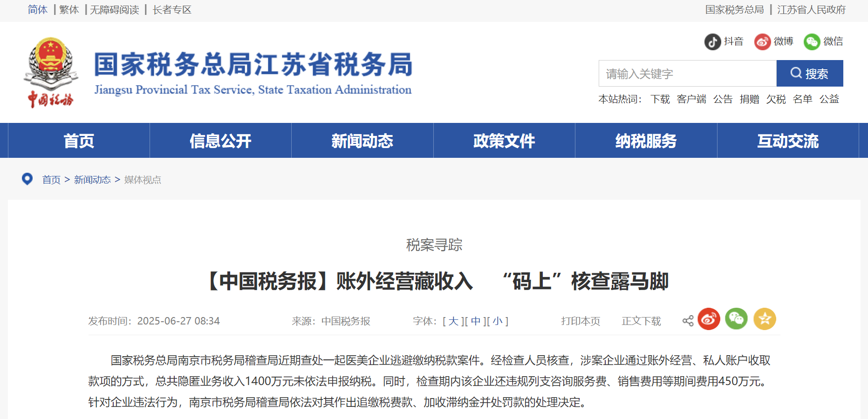This screenshot has height=419, width=868.
Task: Share article to Weibo red icon
Action: [709, 319]
